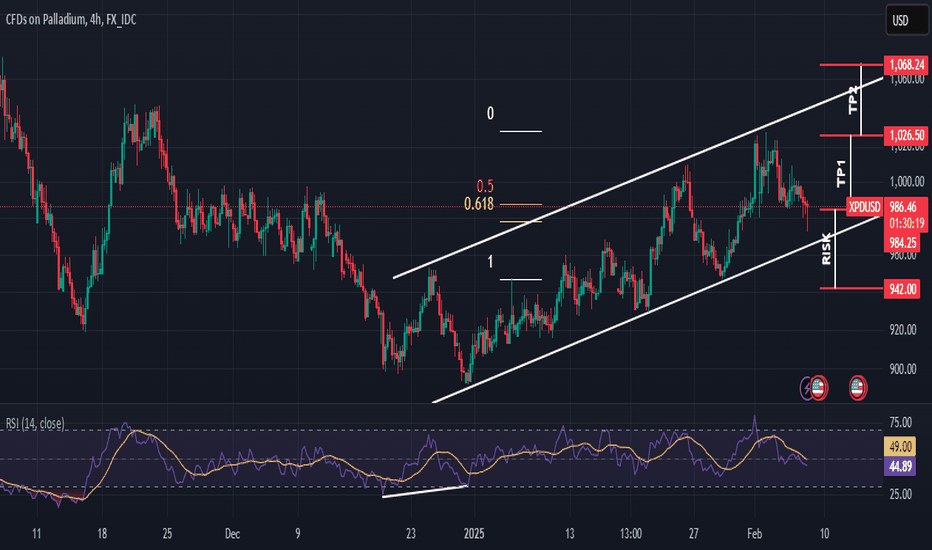
Task: Click the Fibonacci 0 level label
Action: tap(490, 113)
